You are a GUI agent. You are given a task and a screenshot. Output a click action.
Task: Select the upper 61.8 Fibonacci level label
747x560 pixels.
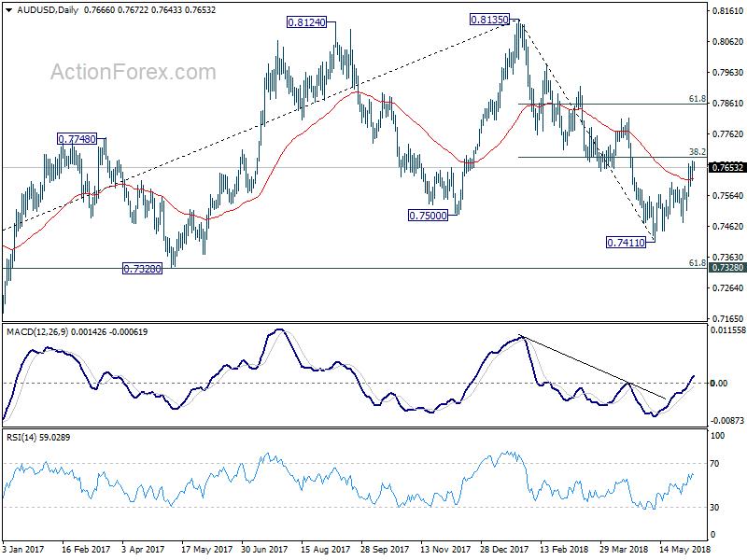(x=697, y=99)
